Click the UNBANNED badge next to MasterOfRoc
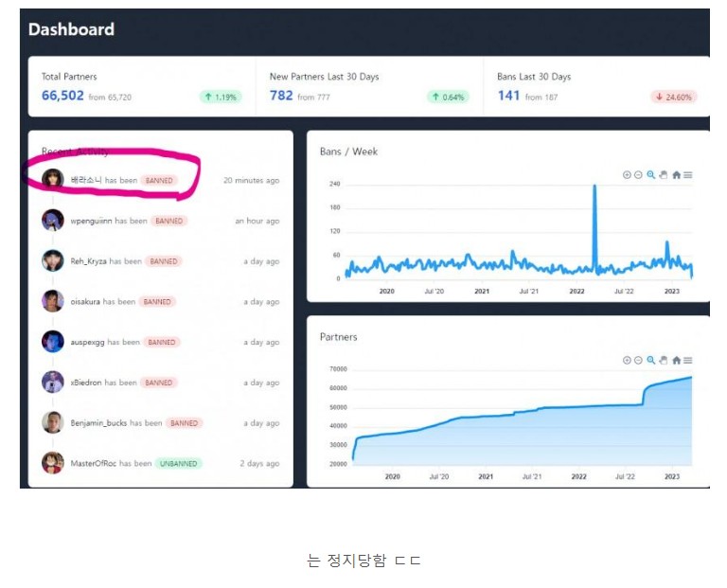Screen dimensions: 727x588 [180, 464]
